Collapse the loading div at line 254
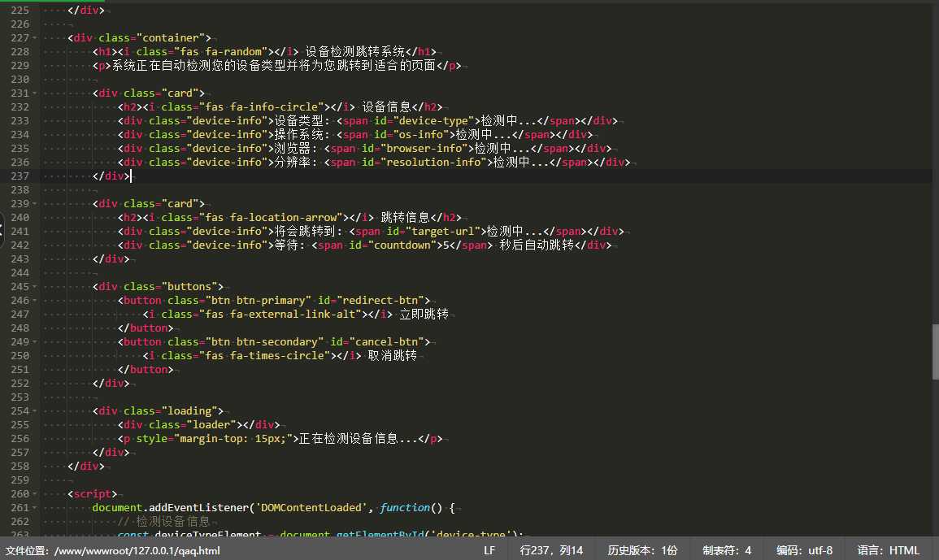The width and height of the screenshot is (939, 560). tap(34, 411)
